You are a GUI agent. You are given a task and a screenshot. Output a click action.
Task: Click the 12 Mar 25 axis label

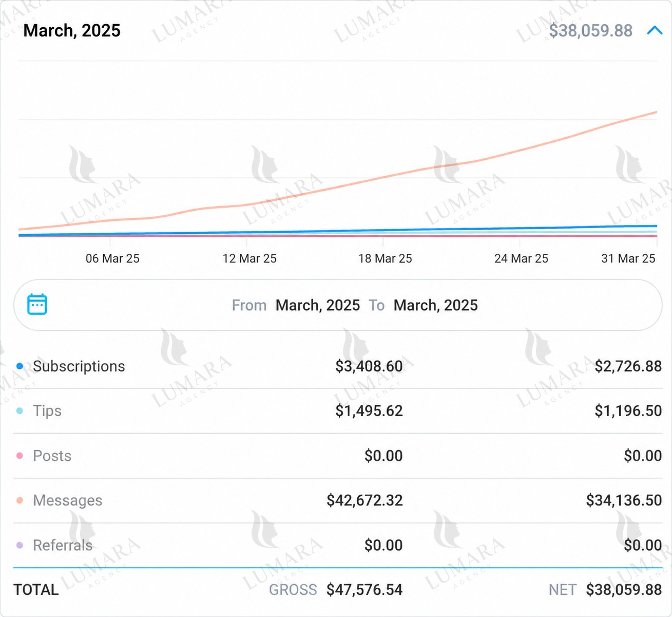249,258
